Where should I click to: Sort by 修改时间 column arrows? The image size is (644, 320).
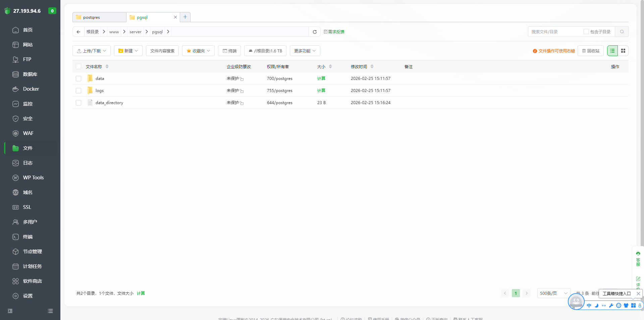coord(372,66)
